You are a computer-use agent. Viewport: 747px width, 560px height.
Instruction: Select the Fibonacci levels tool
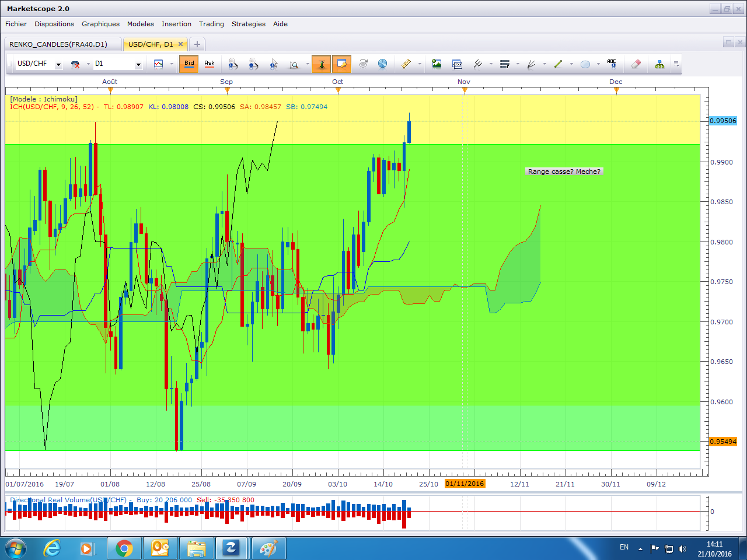click(505, 64)
